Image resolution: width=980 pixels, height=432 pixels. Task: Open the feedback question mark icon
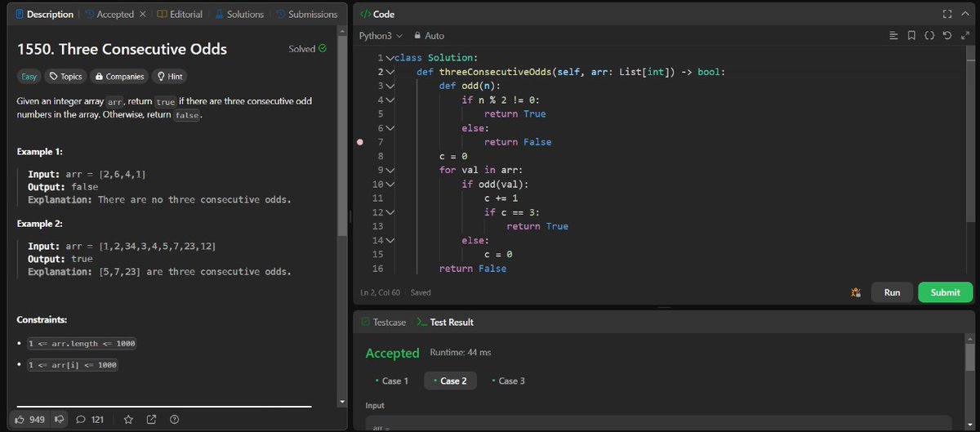pos(174,419)
